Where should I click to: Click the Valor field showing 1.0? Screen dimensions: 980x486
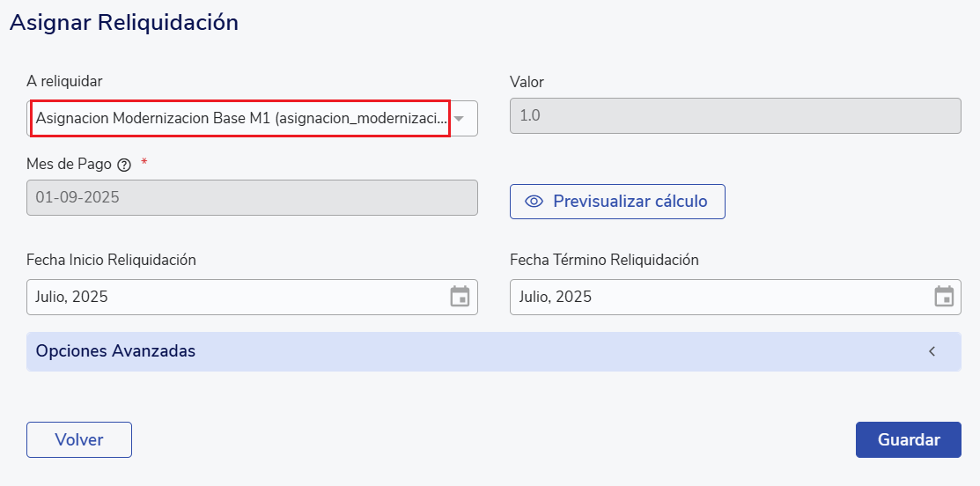pyautogui.click(x=735, y=115)
